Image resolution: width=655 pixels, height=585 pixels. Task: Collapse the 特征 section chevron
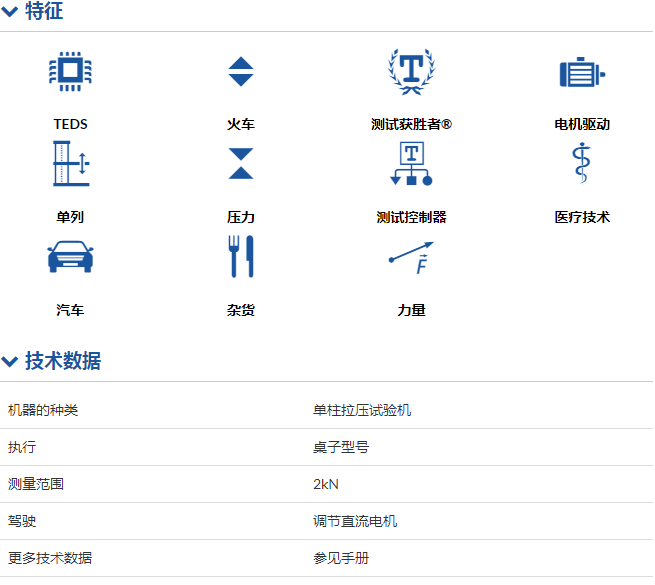pyautogui.click(x=10, y=12)
